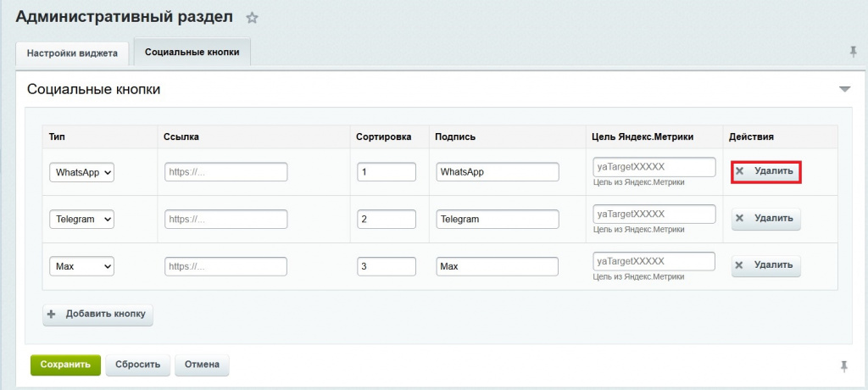Open the Telegram type dropdown
The height and width of the screenshot is (390, 868).
tap(82, 219)
